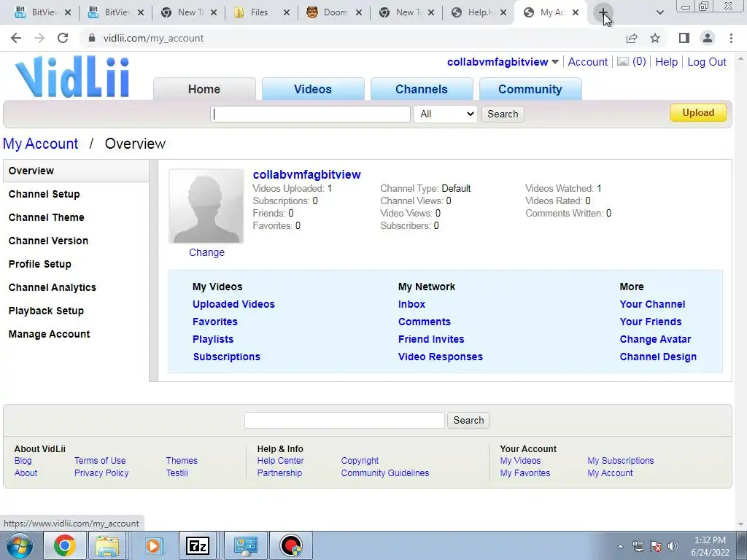Click the VidLii logo
747x560 pixels.
point(72,77)
